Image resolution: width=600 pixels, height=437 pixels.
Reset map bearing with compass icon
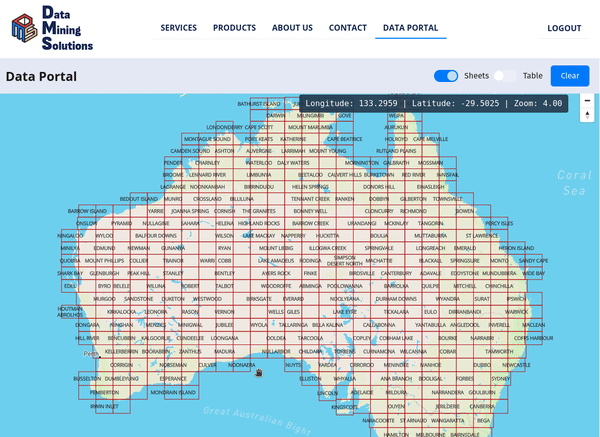[x=587, y=115]
